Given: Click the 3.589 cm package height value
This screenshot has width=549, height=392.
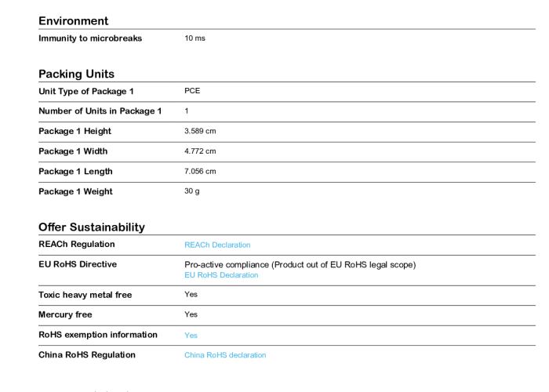Looking at the screenshot, I should [x=200, y=131].
